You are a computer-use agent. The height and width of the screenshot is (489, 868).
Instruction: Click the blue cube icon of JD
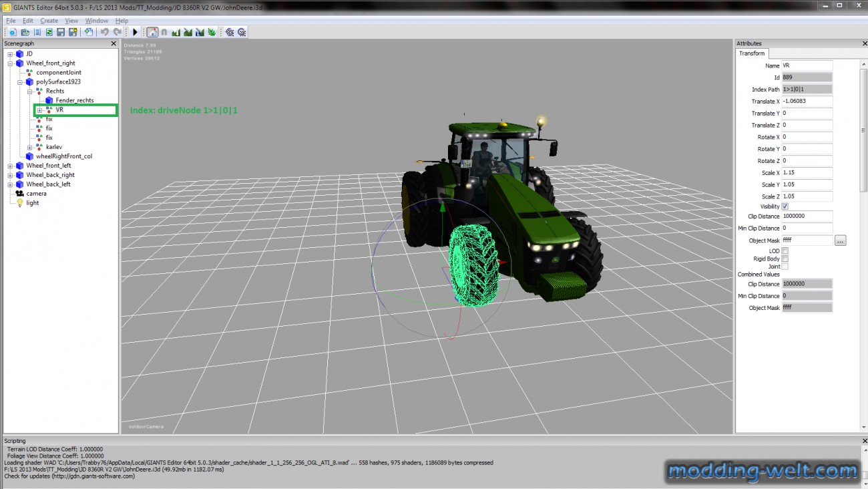tap(20, 54)
